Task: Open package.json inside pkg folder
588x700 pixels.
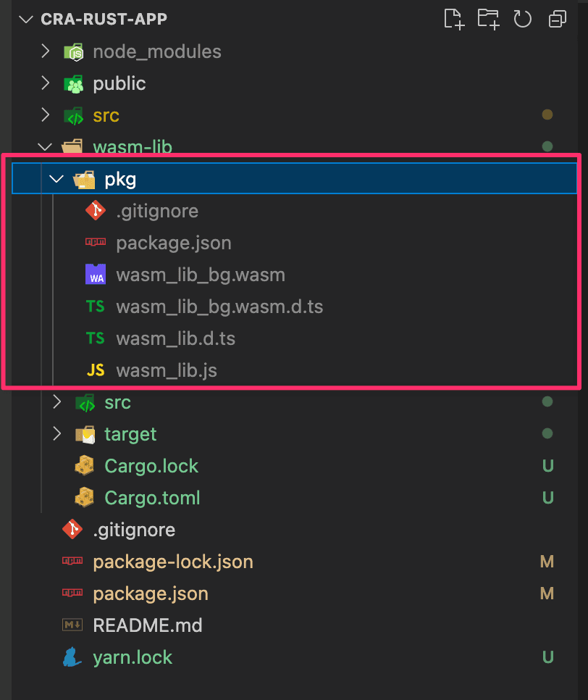Action: (174, 243)
